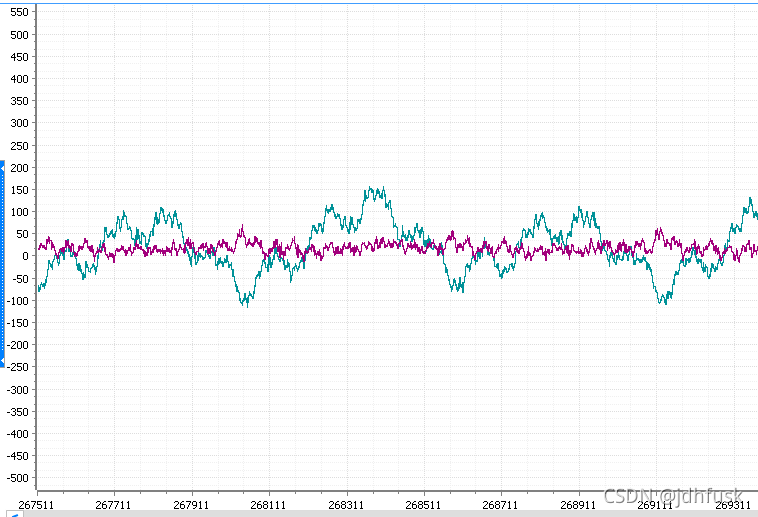
Task: Click the -500 label on the Y axis
Action: 17,478
